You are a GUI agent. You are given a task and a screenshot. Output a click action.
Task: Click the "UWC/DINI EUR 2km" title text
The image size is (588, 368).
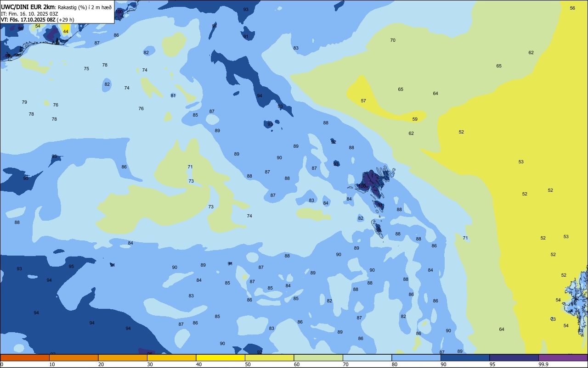click(28, 7)
